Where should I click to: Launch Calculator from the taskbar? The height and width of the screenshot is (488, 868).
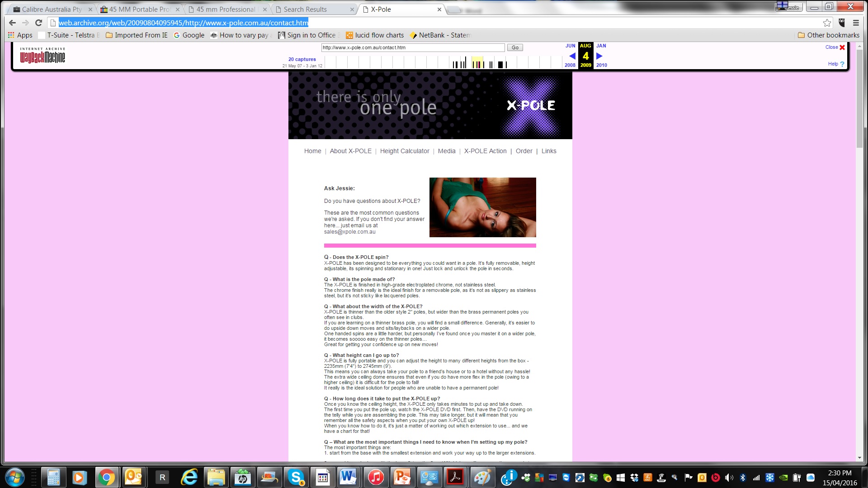click(x=53, y=477)
